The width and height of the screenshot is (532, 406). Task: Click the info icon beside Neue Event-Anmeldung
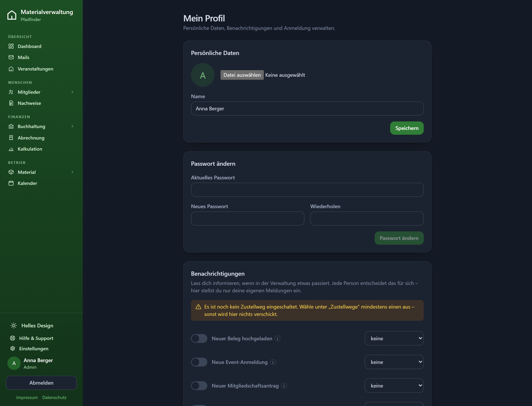[x=273, y=362]
